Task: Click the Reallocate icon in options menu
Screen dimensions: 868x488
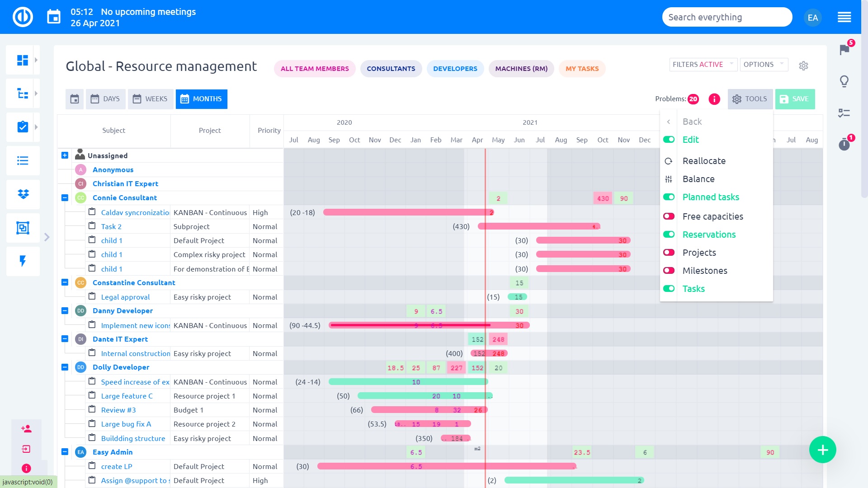Action: click(669, 160)
